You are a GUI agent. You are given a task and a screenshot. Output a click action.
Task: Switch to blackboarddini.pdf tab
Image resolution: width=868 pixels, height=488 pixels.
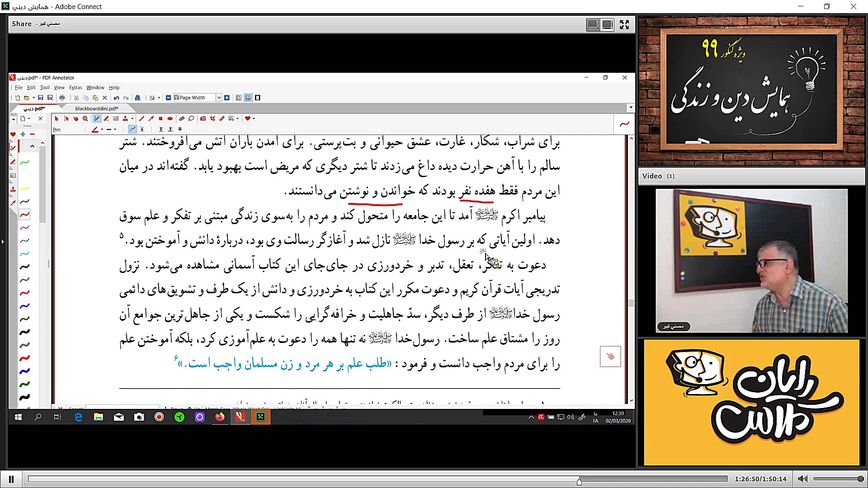pos(97,108)
